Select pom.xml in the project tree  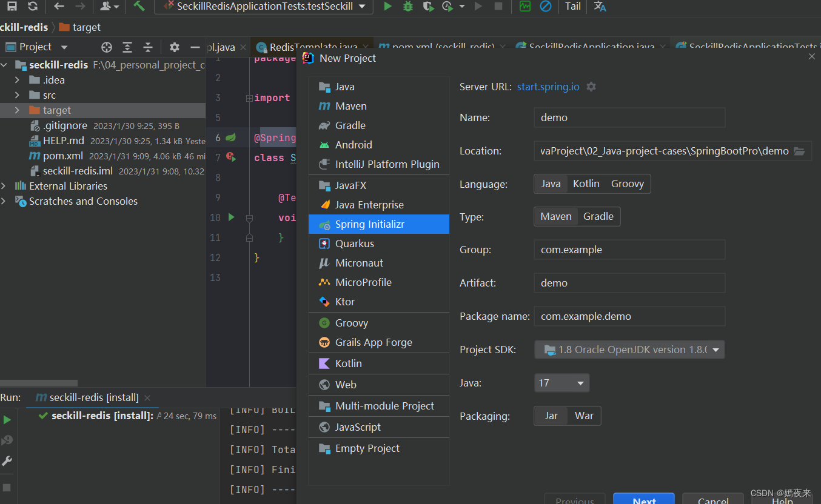click(63, 156)
